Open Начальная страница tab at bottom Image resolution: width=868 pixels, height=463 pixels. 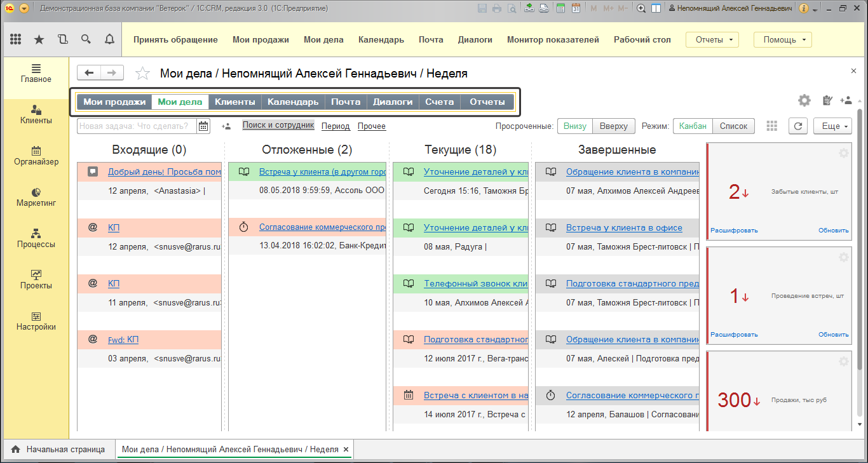coord(58,450)
